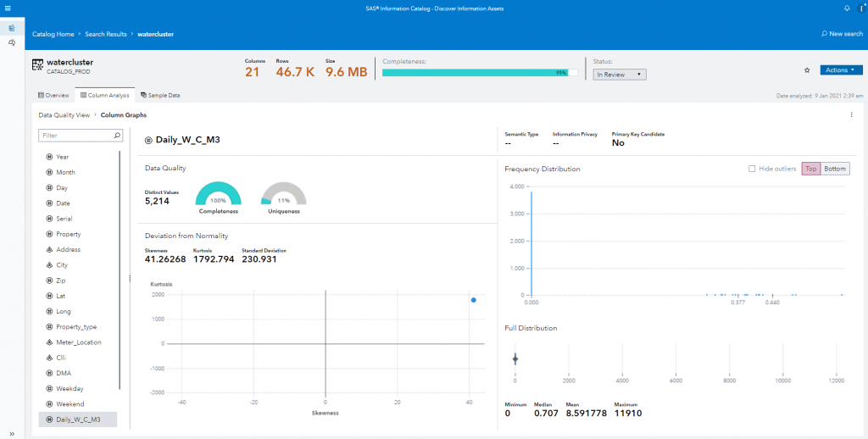Mark watercluster as favorite with star icon

[806, 70]
